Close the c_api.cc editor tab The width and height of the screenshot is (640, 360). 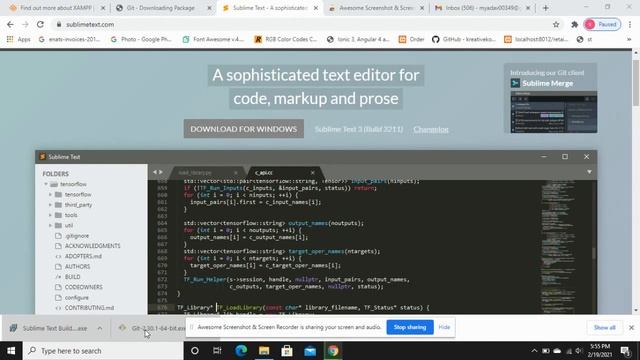click(312, 173)
